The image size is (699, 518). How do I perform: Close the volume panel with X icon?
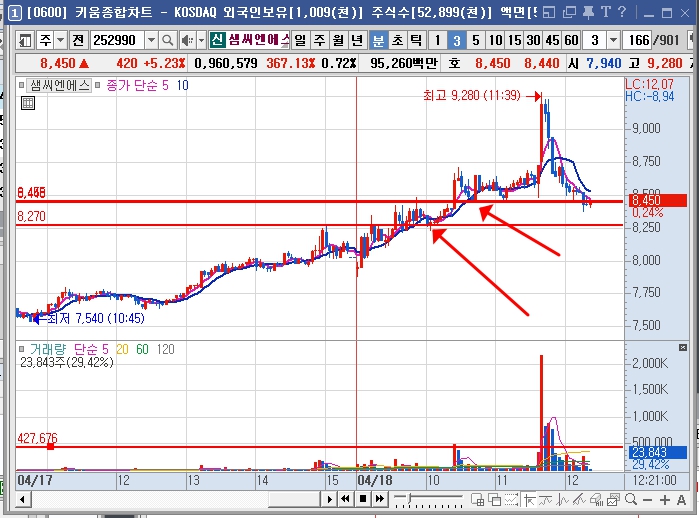point(683,348)
